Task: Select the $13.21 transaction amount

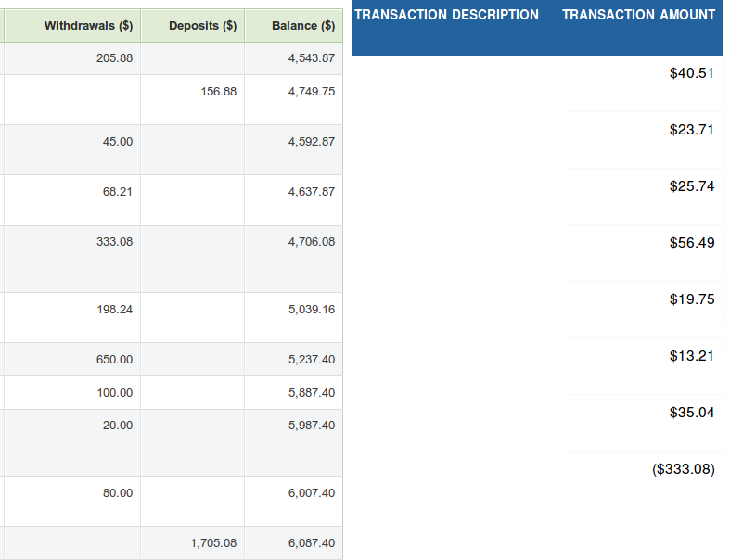Action: click(x=691, y=356)
